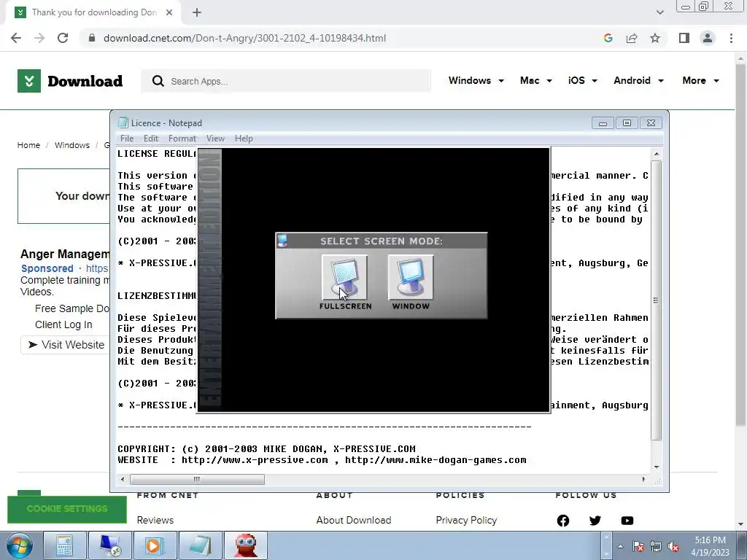Click the small monitor icon in Select Screen Mode title
The width and height of the screenshot is (747, 560).
pyautogui.click(x=282, y=241)
